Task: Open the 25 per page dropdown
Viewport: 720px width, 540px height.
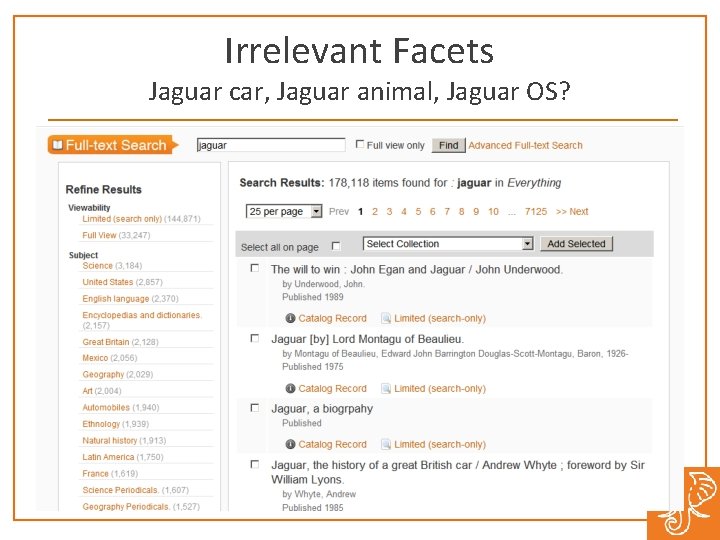Action: 284,211
